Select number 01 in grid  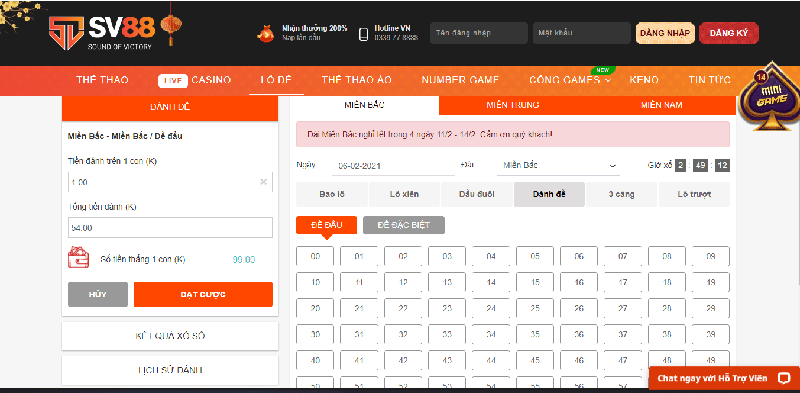(x=359, y=256)
